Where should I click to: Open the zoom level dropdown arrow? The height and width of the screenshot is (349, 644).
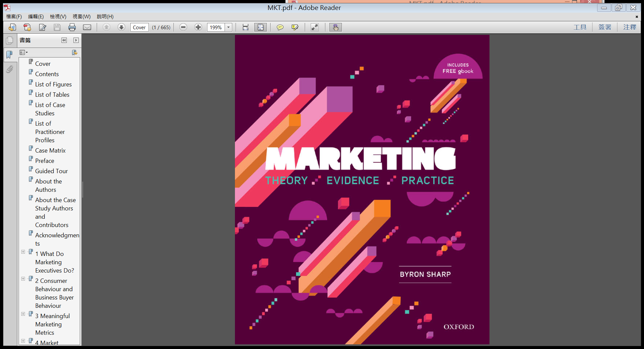click(229, 27)
